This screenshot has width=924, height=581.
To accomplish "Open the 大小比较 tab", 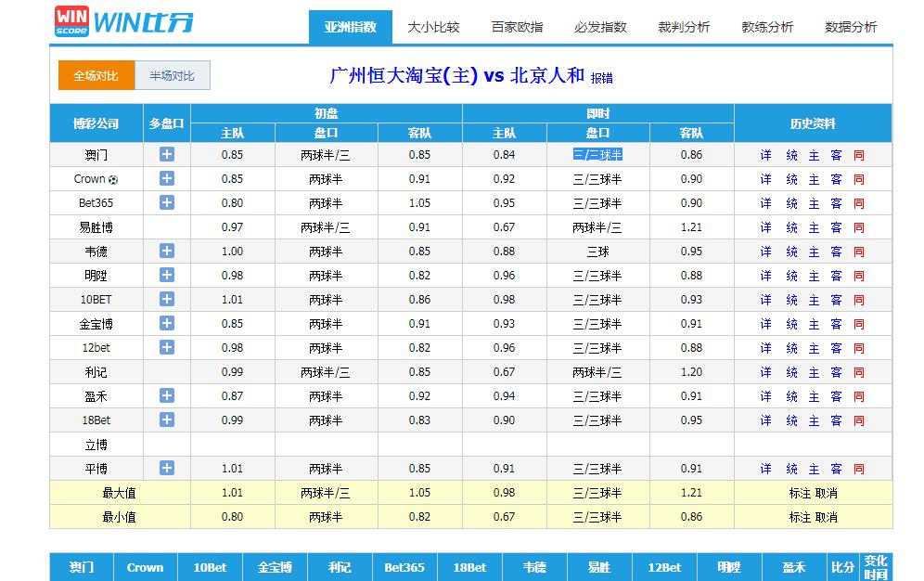I will [x=434, y=27].
